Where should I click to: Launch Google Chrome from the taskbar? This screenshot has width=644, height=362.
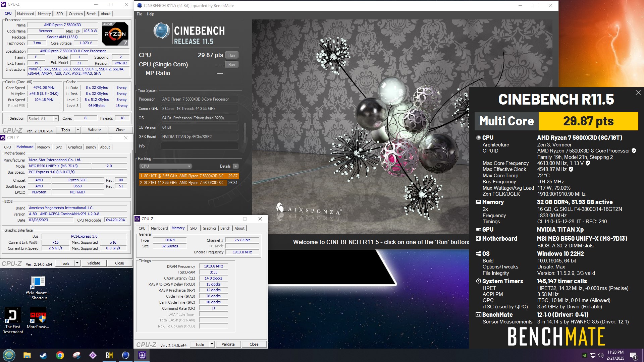pyautogui.click(x=60, y=355)
